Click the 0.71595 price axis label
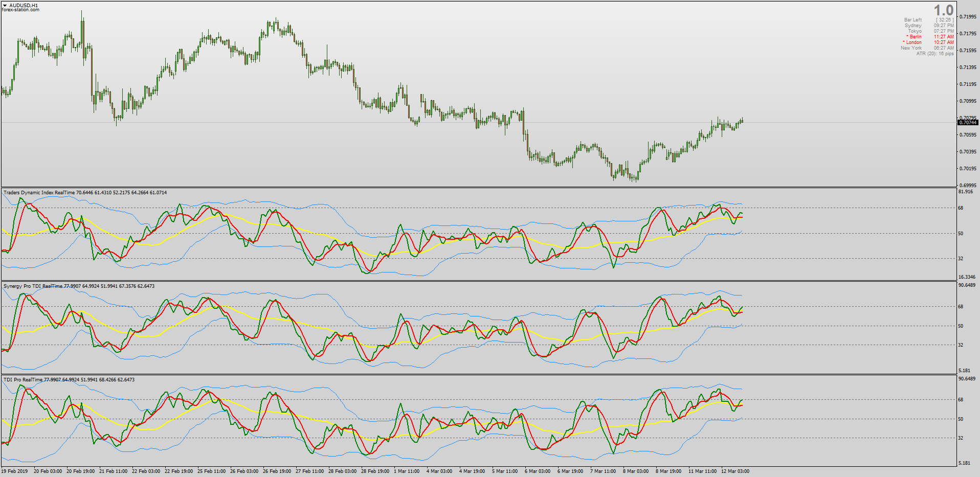The width and height of the screenshot is (980, 477). point(968,51)
